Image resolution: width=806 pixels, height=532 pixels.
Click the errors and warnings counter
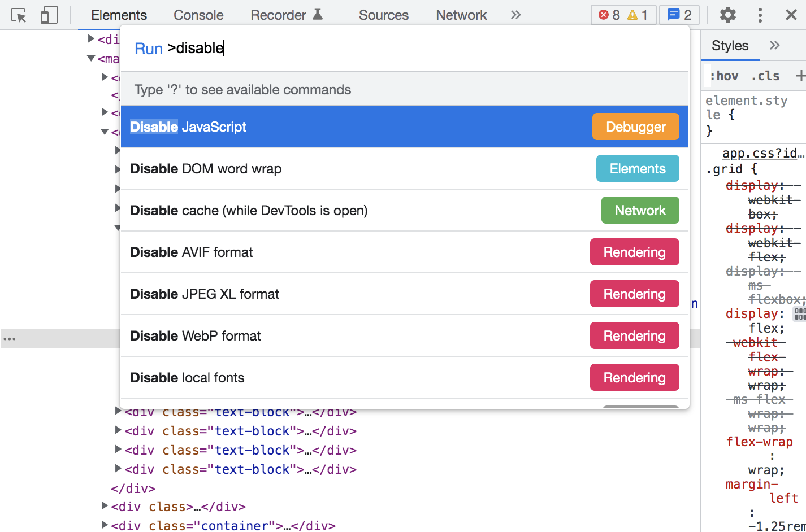click(x=623, y=15)
